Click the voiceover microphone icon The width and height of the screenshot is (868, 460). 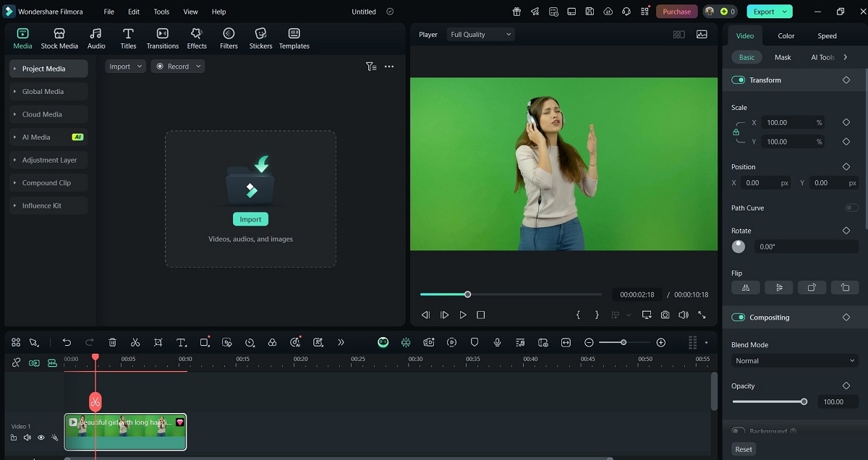pos(497,342)
